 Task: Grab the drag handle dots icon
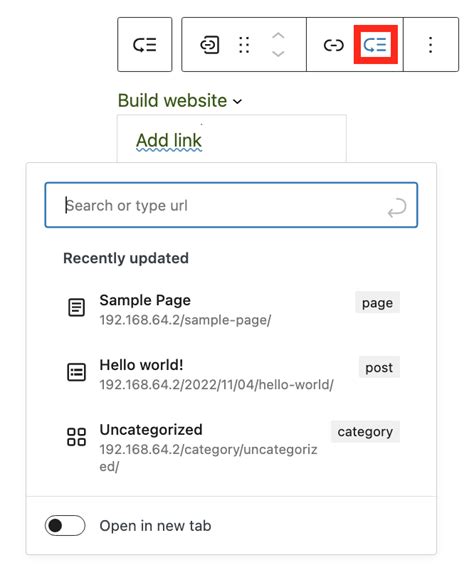tap(244, 45)
